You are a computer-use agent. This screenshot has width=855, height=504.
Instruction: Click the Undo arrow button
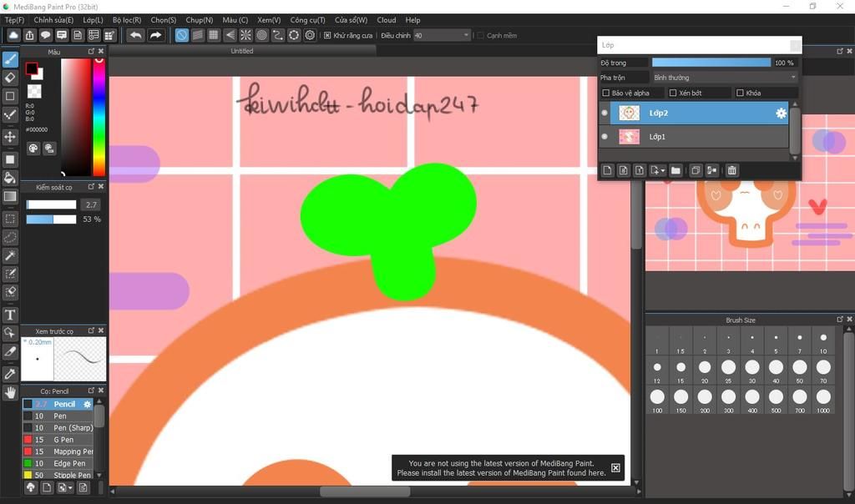(x=136, y=35)
